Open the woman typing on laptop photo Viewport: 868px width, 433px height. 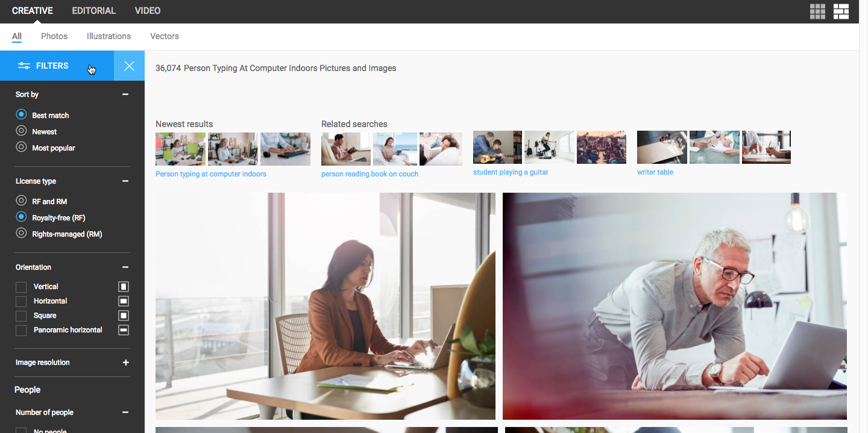(325, 306)
